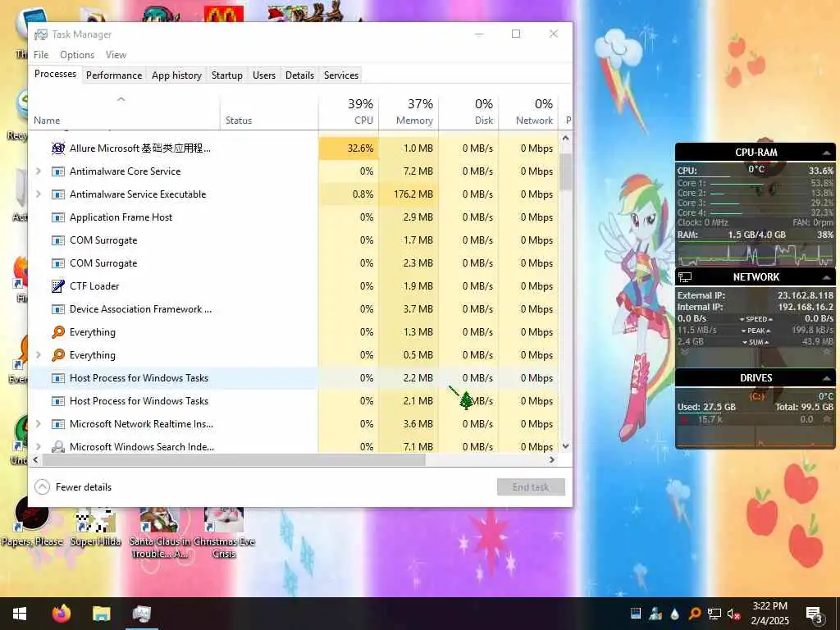This screenshot has width=840, height=630.
Task: Open the Options menu
Action: [x=77, y=55]
